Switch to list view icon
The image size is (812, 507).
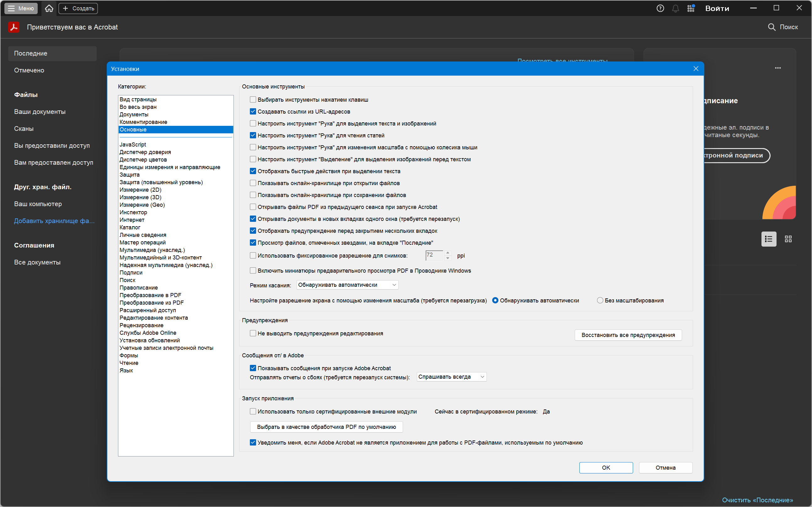point(768,239)
